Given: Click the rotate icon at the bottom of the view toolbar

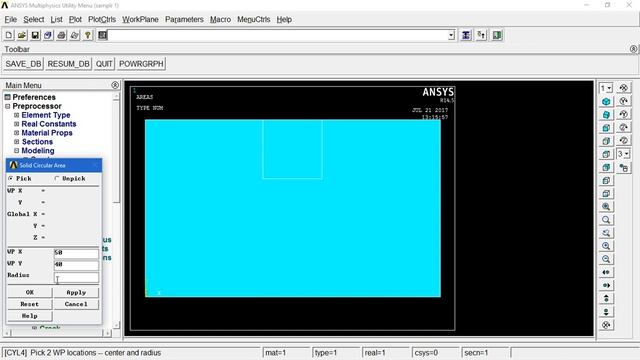Looking at the screenshot, I should (x=606, y=325).
